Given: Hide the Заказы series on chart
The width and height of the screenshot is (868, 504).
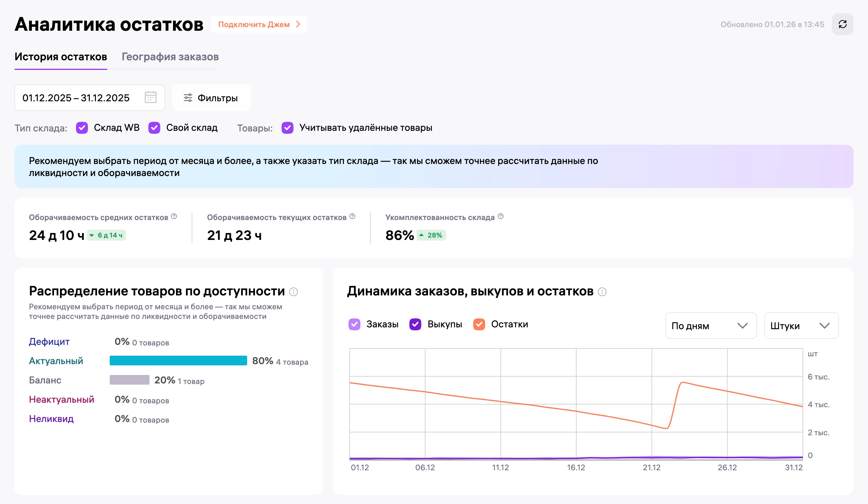Looking at the screenshot, I should pyautogui.click(x=354, y=324).
